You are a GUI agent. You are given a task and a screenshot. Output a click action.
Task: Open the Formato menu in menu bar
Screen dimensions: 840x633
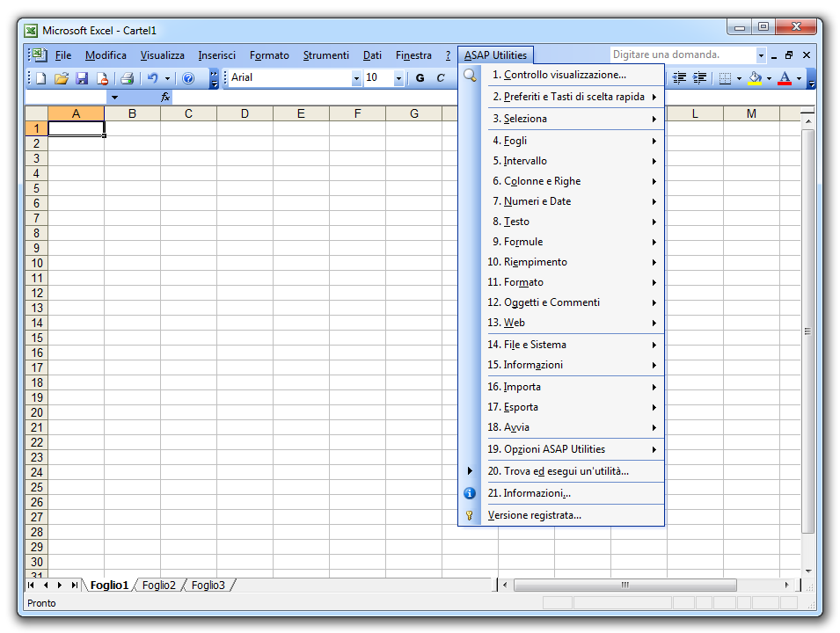269,55
